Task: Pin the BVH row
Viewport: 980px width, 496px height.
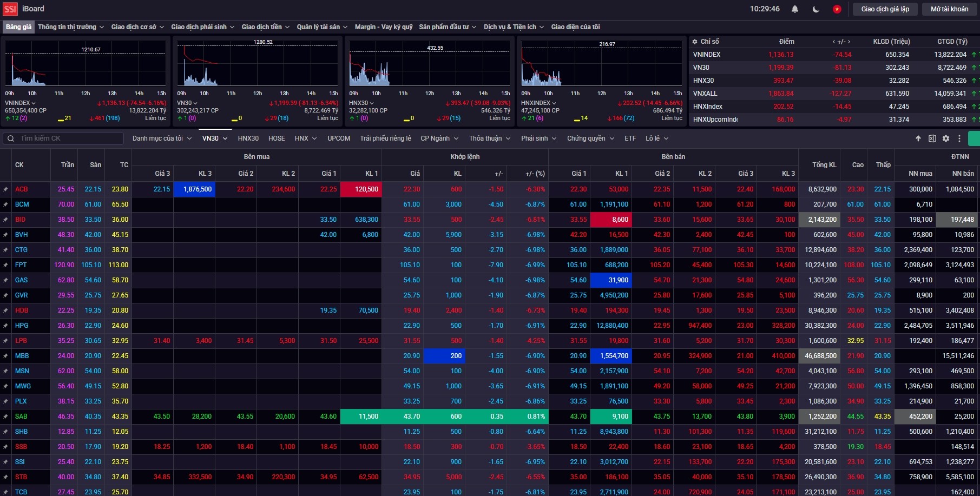Action: point(5,235)
